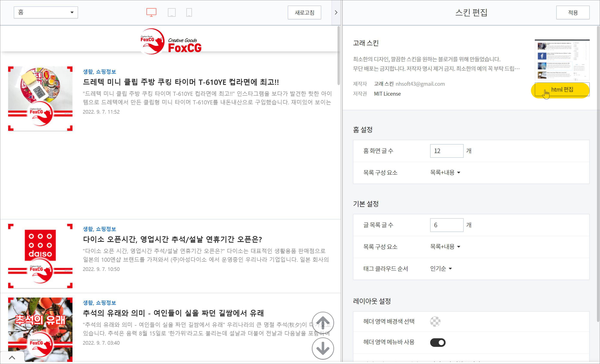The image size is (600, 364).
Task: Toggle 헤더 영역 메뉴바 사용 switch
Action: 438,342
